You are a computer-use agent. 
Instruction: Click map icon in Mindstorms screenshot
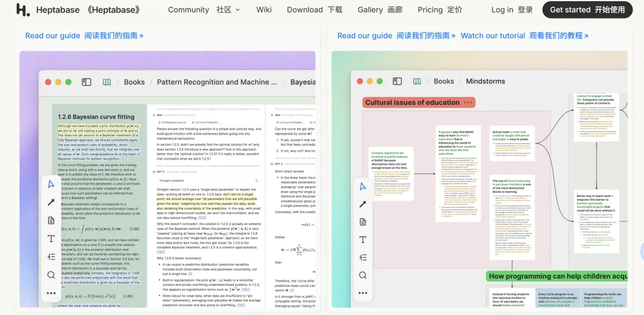point(417,81)
